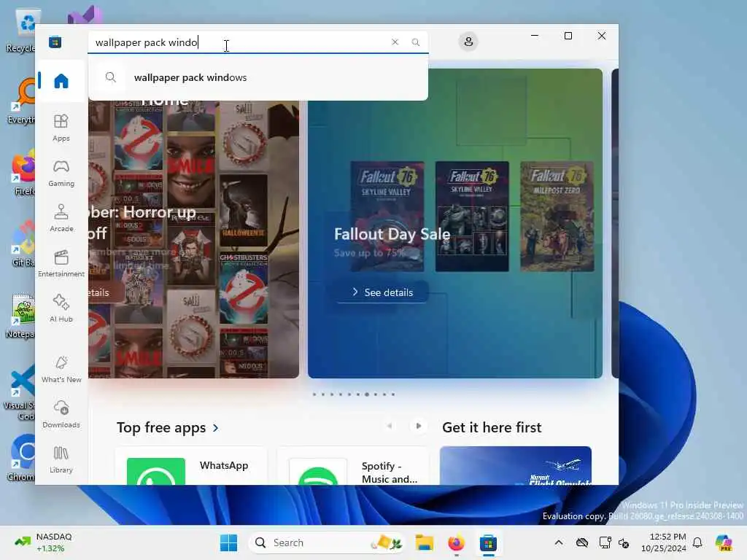This screenshot has height=560, width=747.
Task: Open the horror sale banner
Action: 194,239
